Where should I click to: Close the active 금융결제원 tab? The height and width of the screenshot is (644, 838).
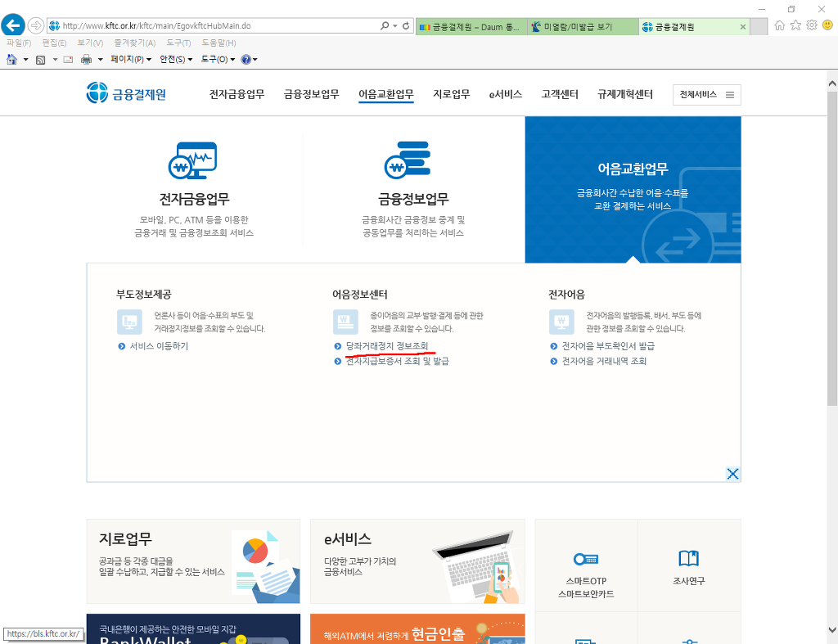(743, 27)
